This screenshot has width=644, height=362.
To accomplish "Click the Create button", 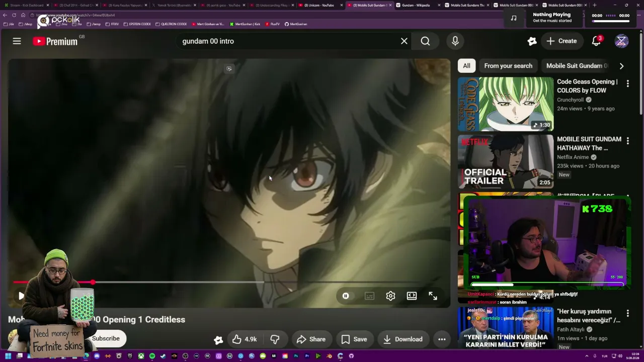I will pos(562,41).
